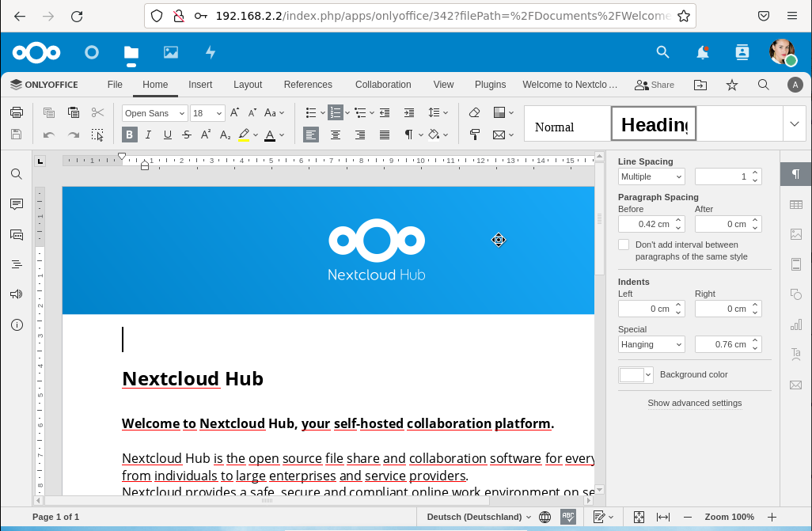
Task: Click Zoom in plus button
Action: (x=772, y=517)
